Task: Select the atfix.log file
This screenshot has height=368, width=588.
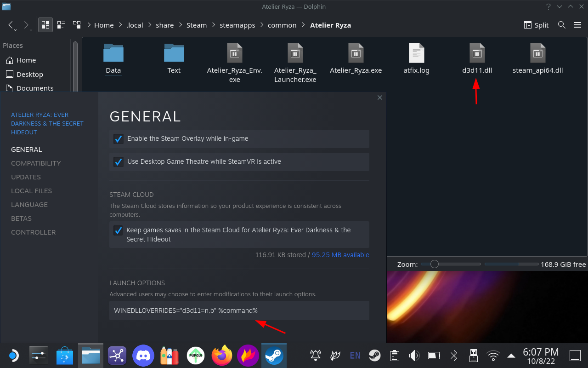Action: coord(417,58)
